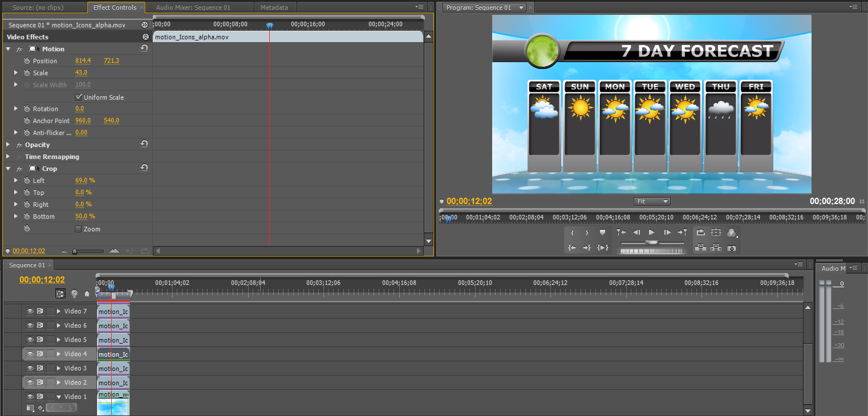Toggle animation stopwatch for Crop Bottom

click(27, 216)
